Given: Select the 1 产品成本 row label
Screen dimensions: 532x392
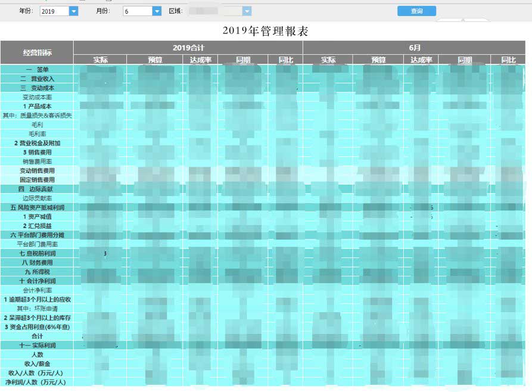Looking at the screenshot, I should [x=37, y=106].
